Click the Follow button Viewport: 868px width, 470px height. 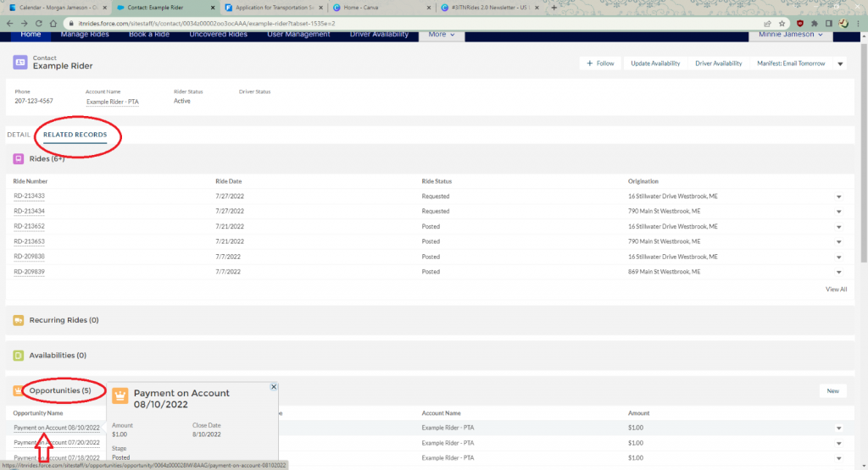(600, 64)
